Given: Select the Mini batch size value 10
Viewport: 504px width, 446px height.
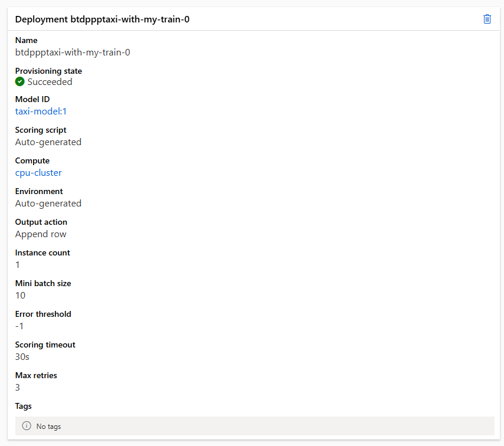Looking at the screenshot, I should pyautogui.click(x=20, y=295).
